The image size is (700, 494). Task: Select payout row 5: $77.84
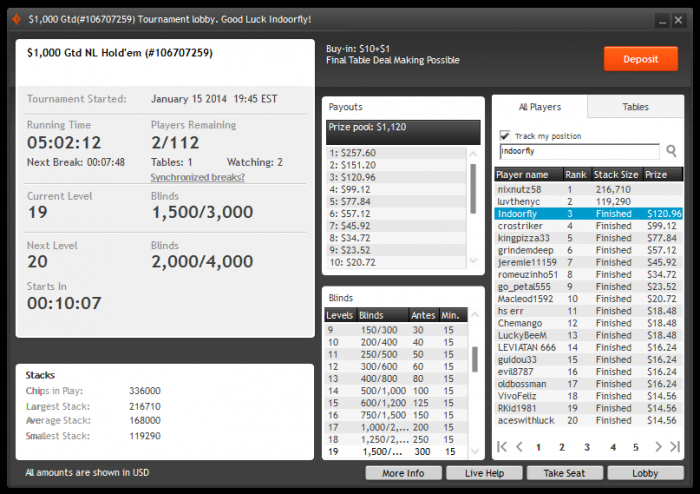click(396, 202)
